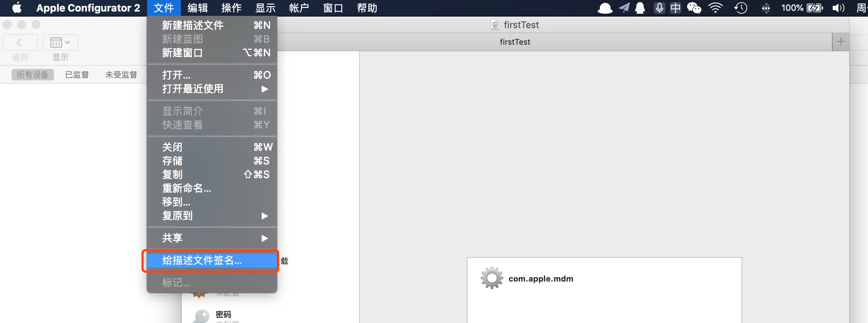Select the 未受监督 filter tab
Viewport: 868px width, 323px height.
click(x=121, y=75)
